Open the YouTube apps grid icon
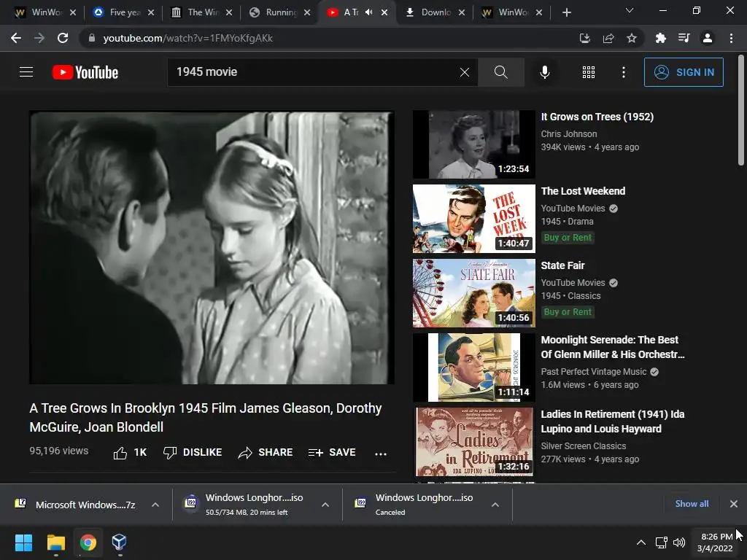Viewport: 747px width, 560px height. coord(589,72)
